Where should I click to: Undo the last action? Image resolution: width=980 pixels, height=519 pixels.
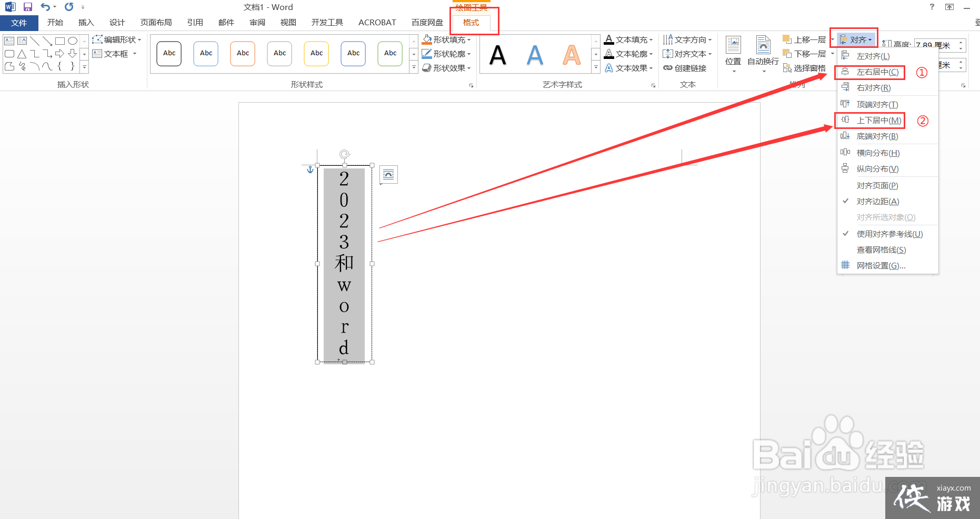point(45,7)
